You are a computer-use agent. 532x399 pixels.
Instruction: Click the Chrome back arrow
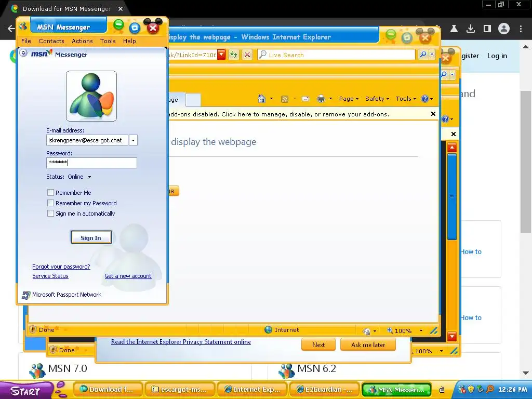pyautogui.click(x=11, y=29)
